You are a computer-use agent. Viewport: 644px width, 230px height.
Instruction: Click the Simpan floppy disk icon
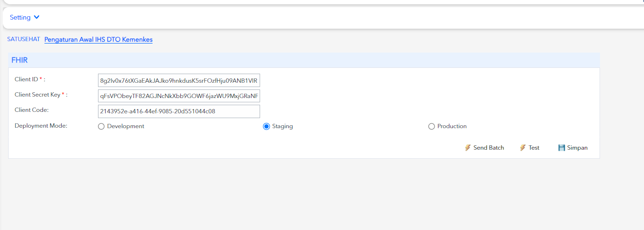tap(562, 148)
